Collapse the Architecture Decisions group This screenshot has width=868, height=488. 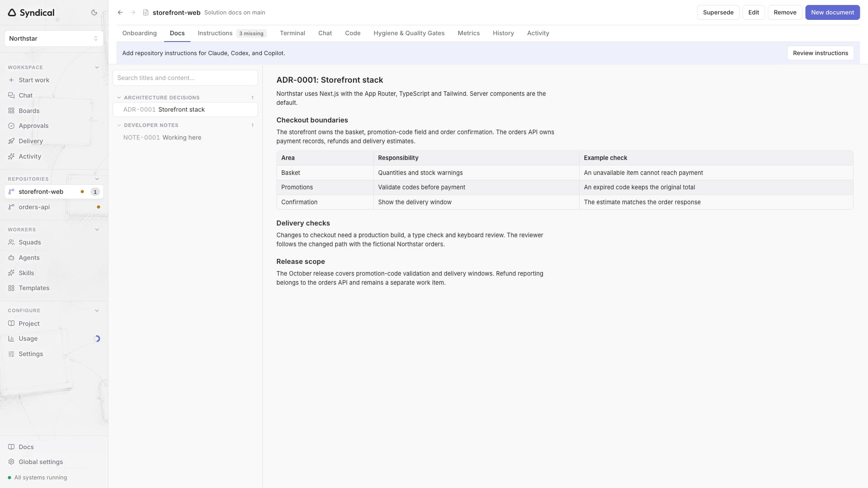pyautogui.click(x=119, y=98)
